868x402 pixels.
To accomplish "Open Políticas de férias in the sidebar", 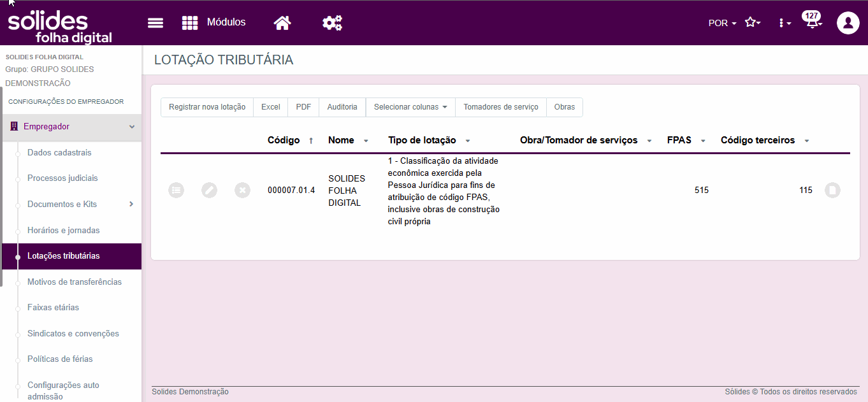I will 60,359.
